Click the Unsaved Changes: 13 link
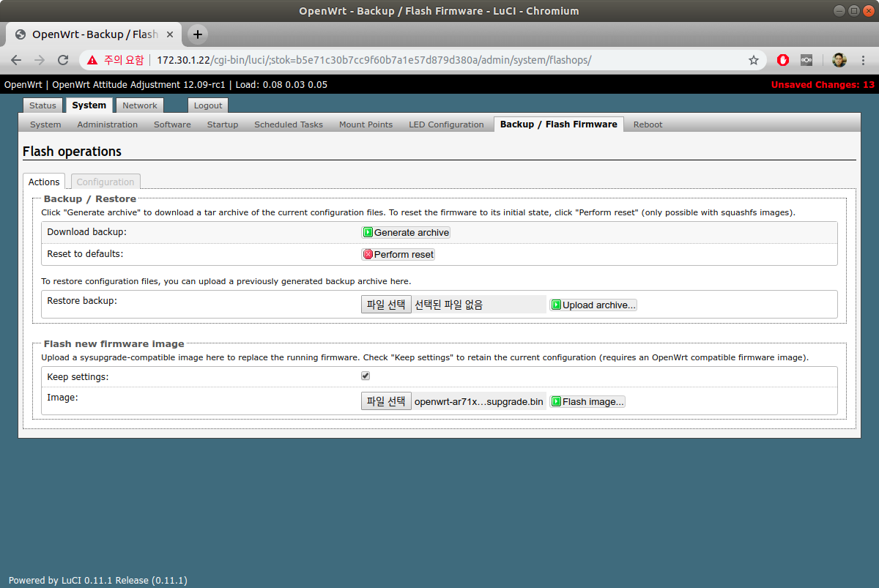Screen dimensions: 879x588 [x=823, y=85]
